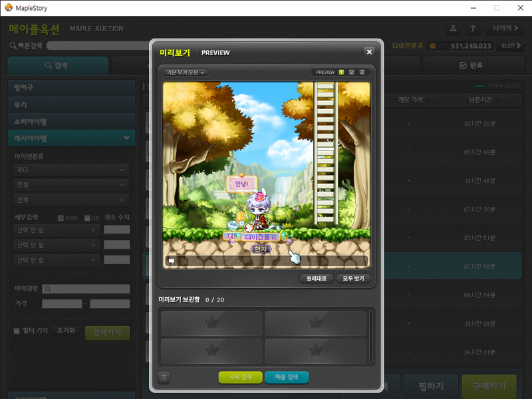Focus the first 최소 수치 input field
The height and width of the screenshot is (399, 532).
click(x=117, y=229)
